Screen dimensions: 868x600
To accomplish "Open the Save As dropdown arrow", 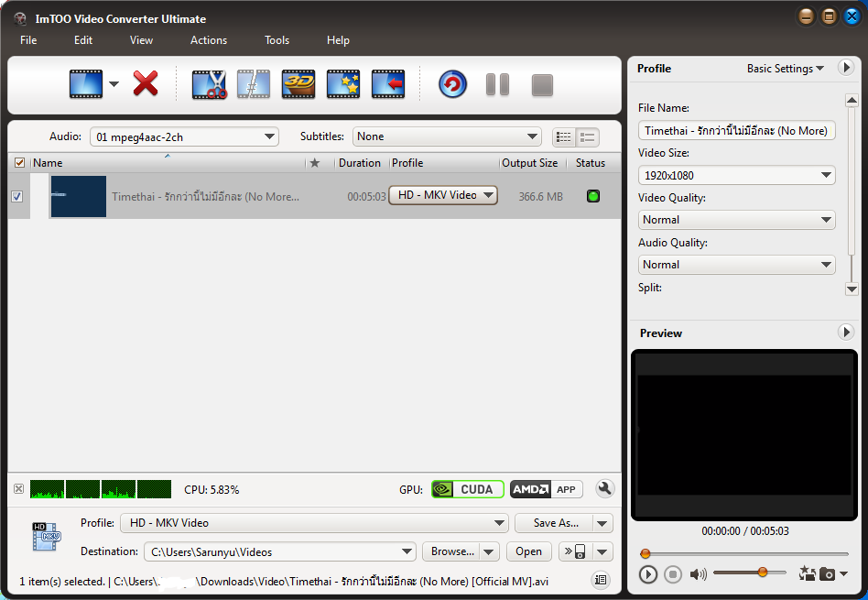I will pos(602,523).
